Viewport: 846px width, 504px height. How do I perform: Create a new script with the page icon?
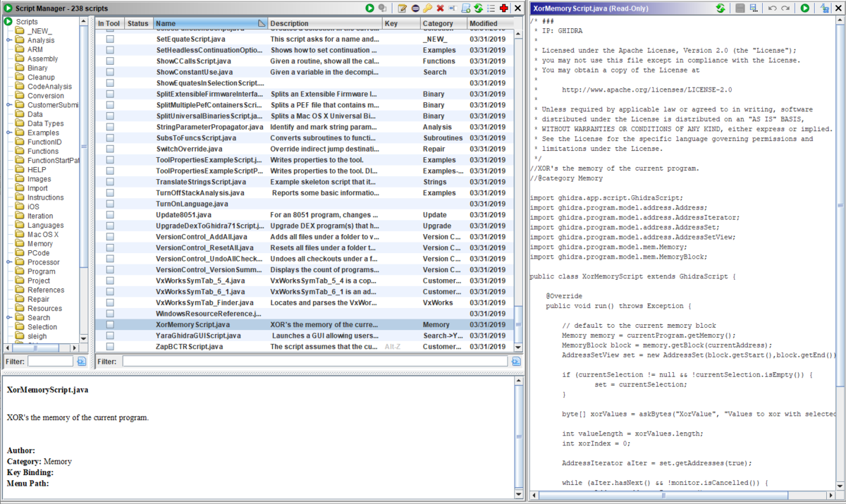[465, 8]
